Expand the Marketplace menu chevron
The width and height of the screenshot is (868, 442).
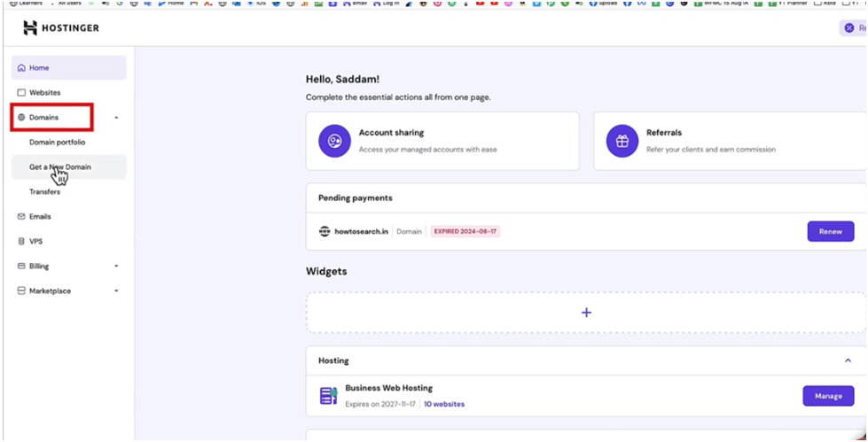(x=116, y=291)
